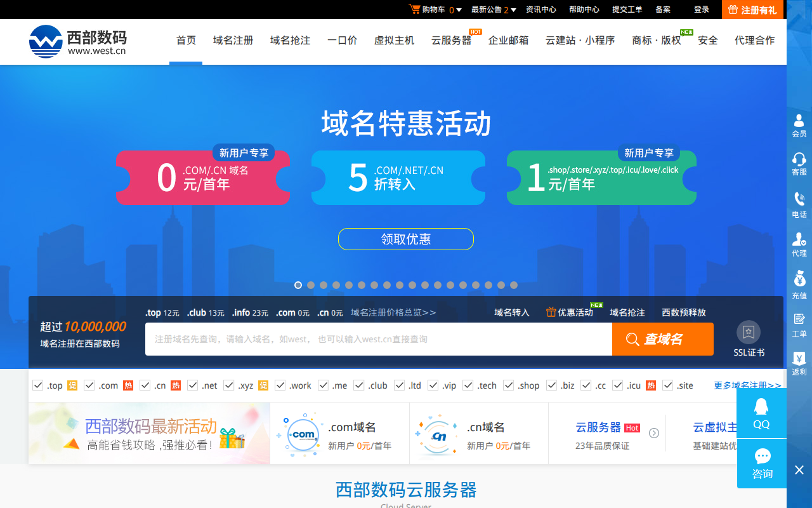Open the 域名注册 navigation menu
Image resolution: width=812 pixels, height=508 pixels.
[233, 40]
